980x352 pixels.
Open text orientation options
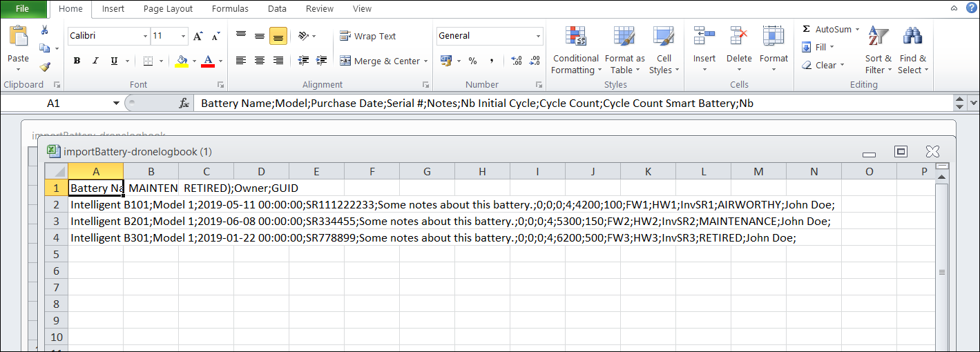pyautogui.click(x=307, y=36)
